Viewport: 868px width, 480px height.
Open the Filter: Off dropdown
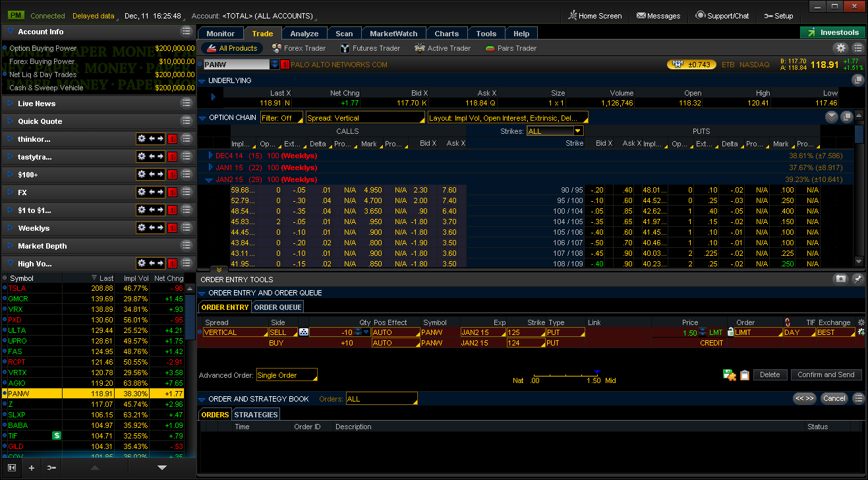coord(281,118)
